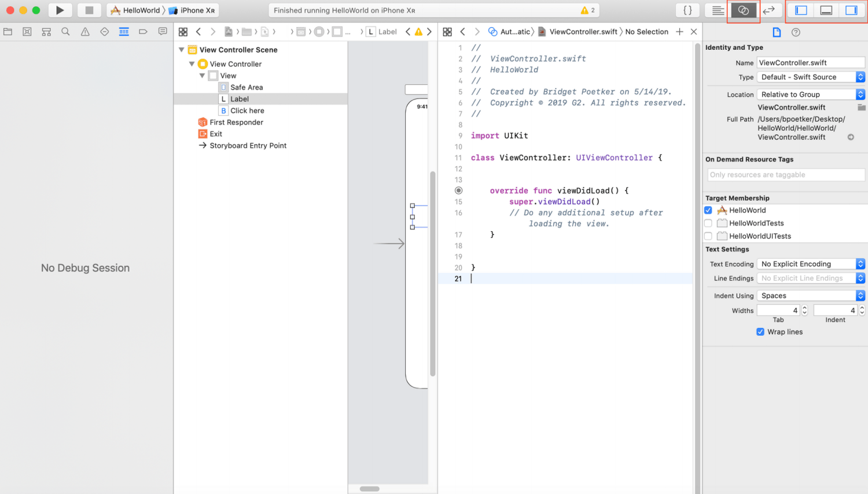
Task: Collapse the View Controller Scene tree
Action: pos(182,50)
